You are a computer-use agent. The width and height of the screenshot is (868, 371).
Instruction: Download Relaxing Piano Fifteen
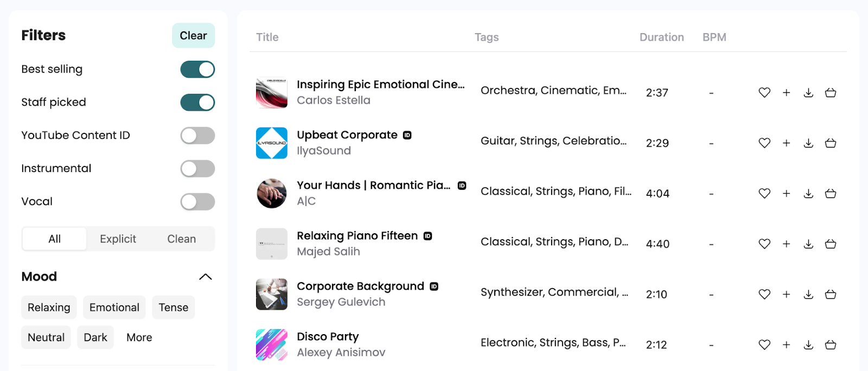(x=808, y=244)
